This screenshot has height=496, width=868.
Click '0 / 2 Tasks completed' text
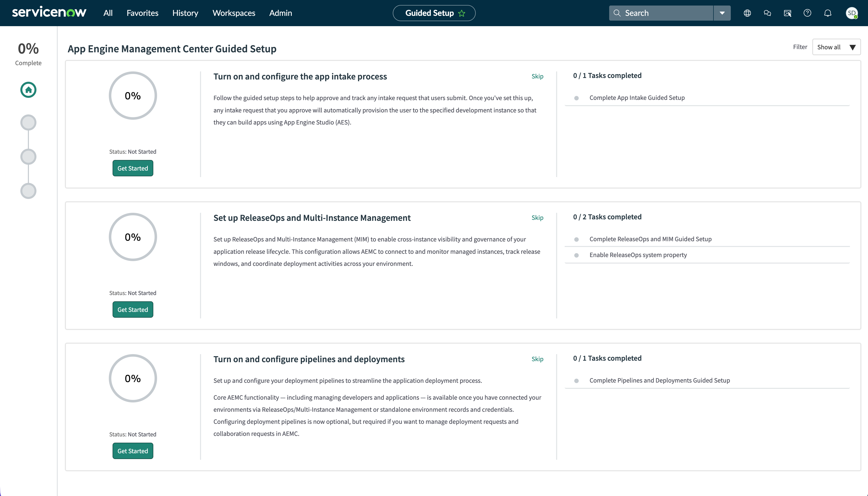point(607,217)
